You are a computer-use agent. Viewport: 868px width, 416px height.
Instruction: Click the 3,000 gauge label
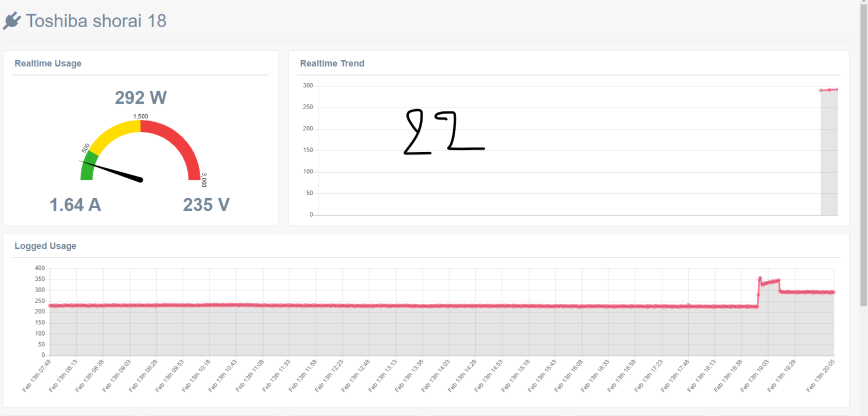tap(204, 180)
